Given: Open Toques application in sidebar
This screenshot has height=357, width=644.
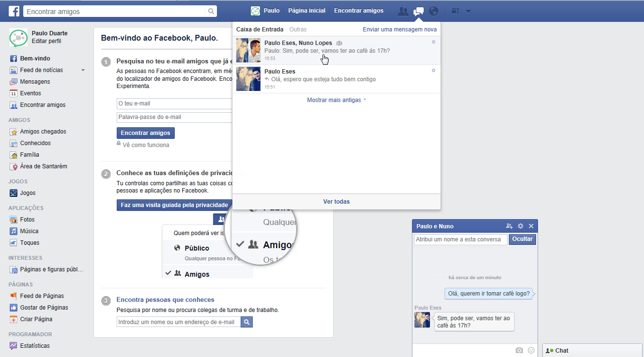Looking at the screenshot, I should tap(30, 243).
